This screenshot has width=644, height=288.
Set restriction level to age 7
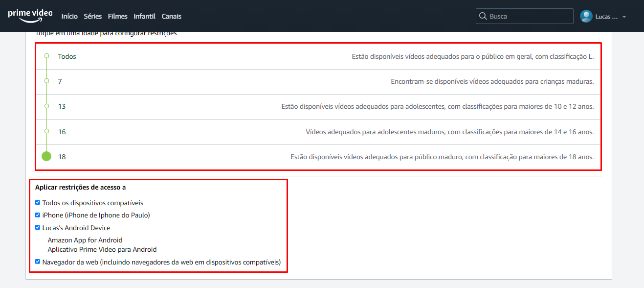point(46,81)
